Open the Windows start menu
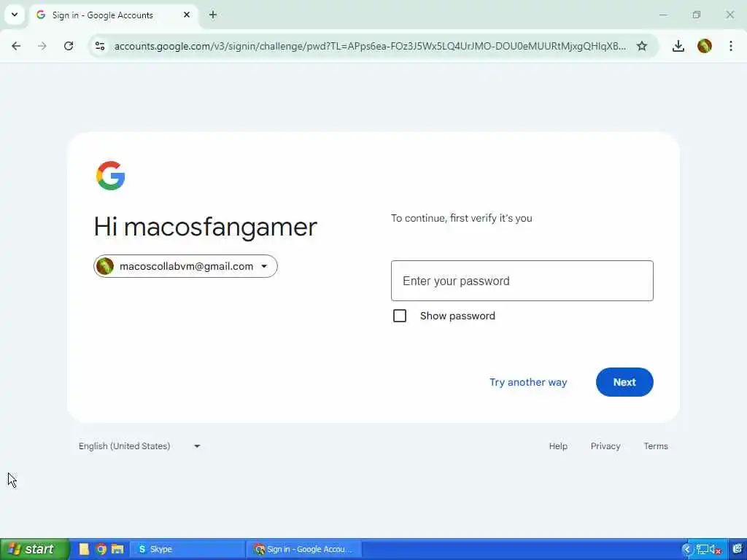Screen dimensions: 747x560 (x=34, y=549)
